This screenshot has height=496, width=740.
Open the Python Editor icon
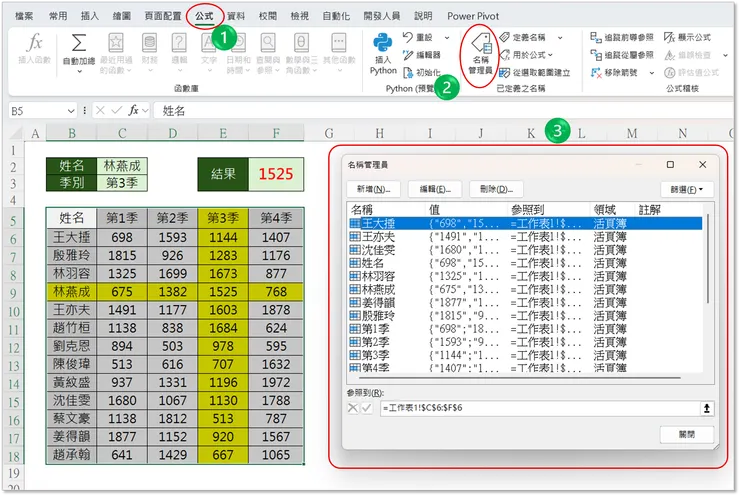coord(408,55)
